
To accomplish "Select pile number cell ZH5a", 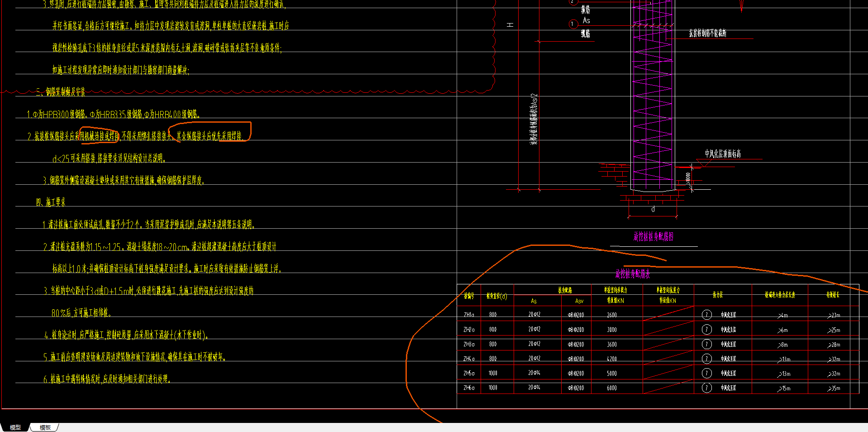I will pyautogui.click(x=469, y=373).
